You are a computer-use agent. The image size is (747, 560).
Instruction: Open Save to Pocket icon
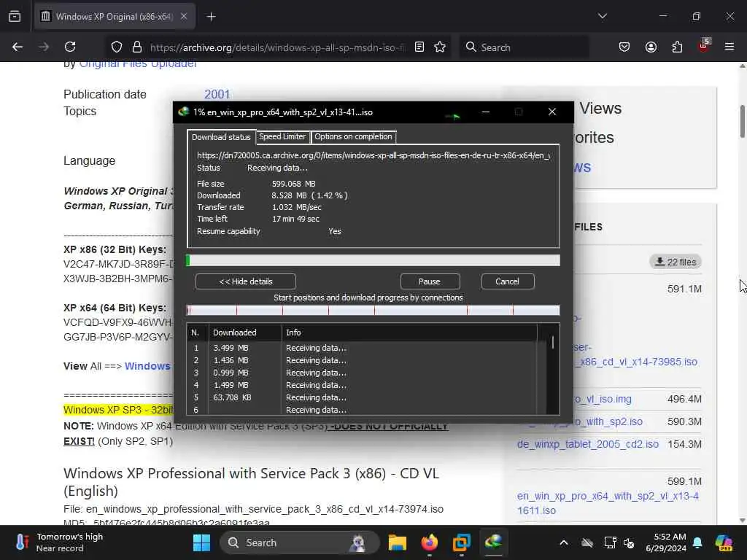(624, 47)
